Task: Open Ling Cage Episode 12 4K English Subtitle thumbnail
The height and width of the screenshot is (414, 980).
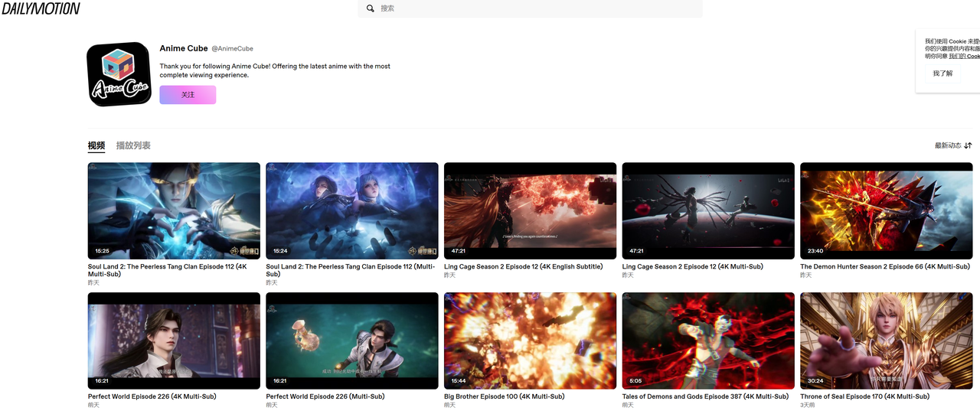Action: click(x=530, y=211)
